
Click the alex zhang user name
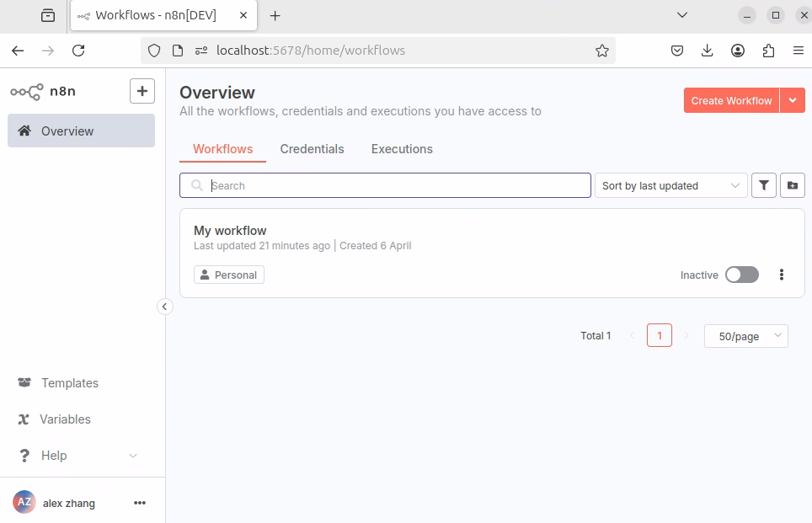point(69,503)
